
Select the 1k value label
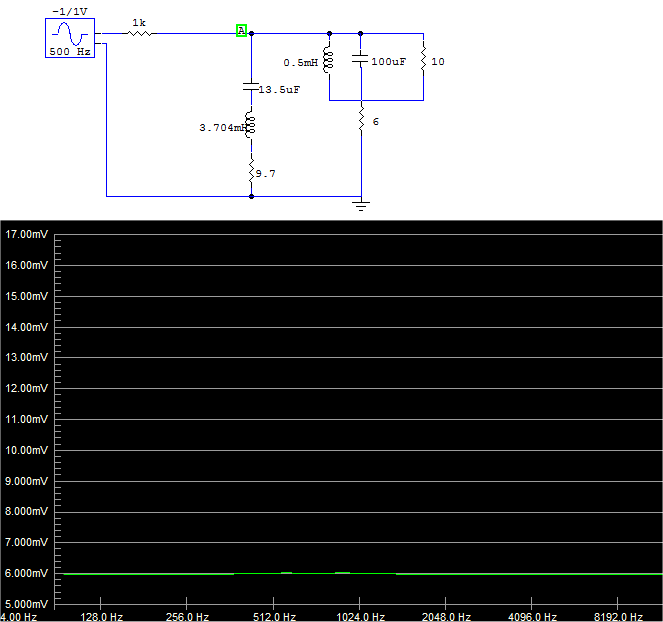139,23
